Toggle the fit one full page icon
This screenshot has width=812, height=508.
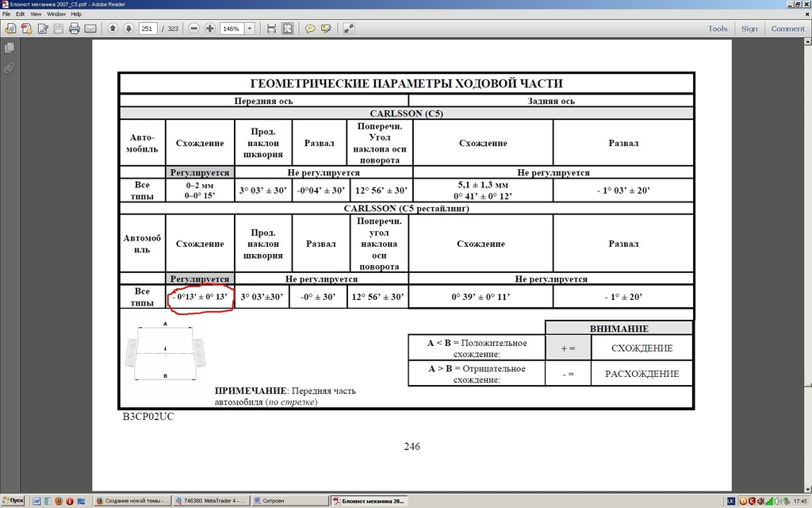coord(287,29)
